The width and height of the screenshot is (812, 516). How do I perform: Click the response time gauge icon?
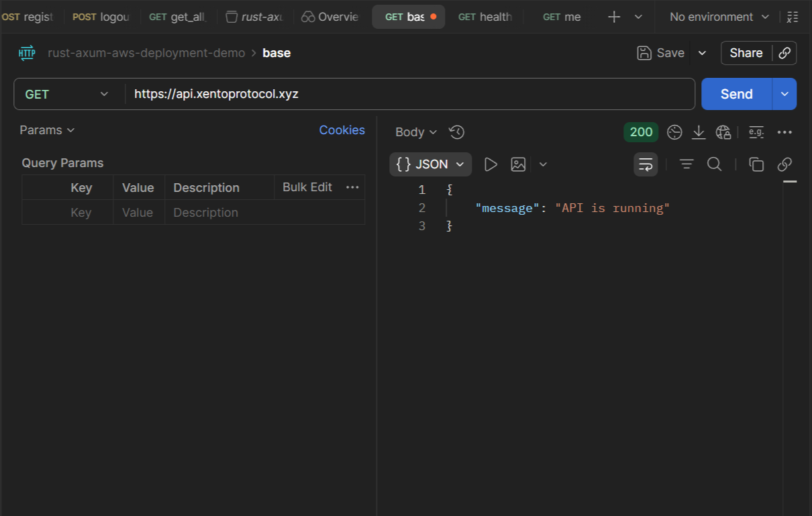coord(674,132)
